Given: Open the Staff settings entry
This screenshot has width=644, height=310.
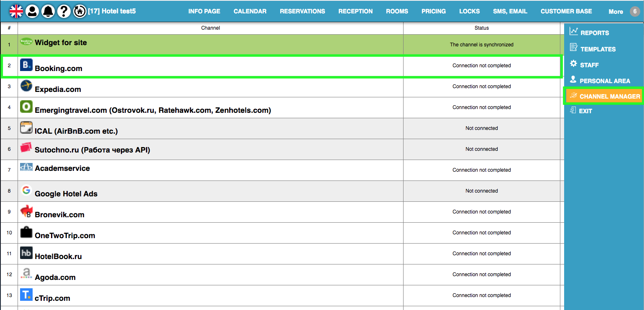Looking at the screenshot, I should (589, 65).
